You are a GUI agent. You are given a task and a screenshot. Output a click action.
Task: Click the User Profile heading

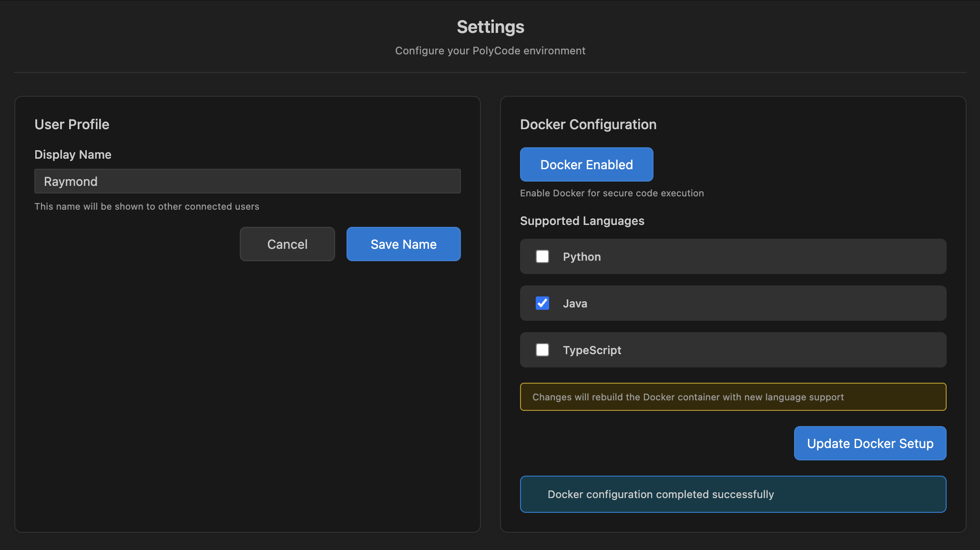tap(72, 124)
